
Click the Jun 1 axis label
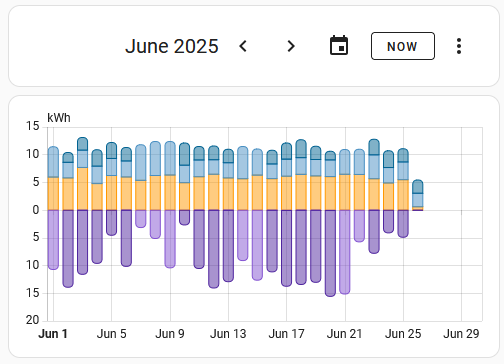53,334
